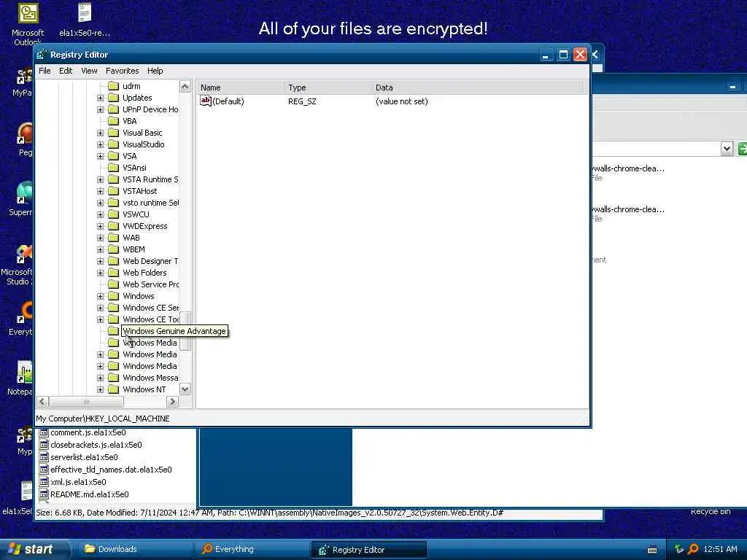The height and width of the screenshot is (560, 747).
Task: Select the VSWCU key folder icon
Action: click(113, 214)
